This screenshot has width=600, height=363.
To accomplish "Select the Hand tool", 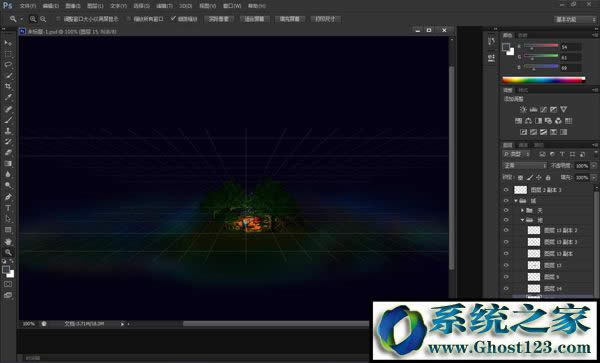I will coord(8,241).
